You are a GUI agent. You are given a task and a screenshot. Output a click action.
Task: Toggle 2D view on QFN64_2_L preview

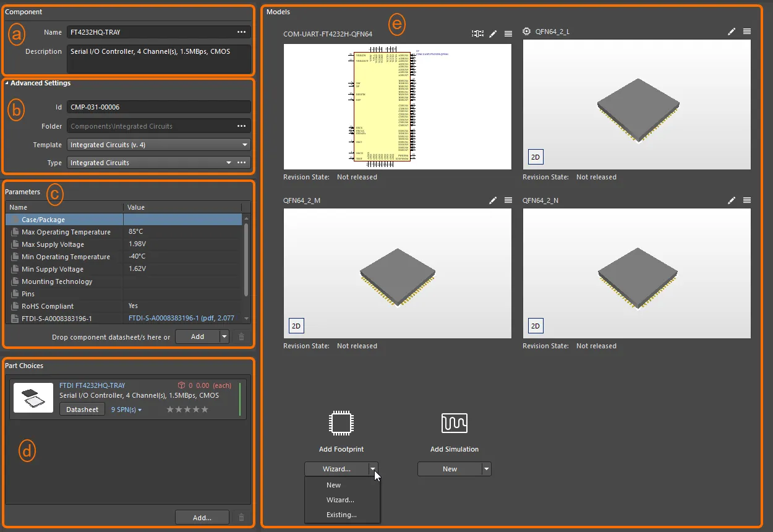click(x=536, y=157)
